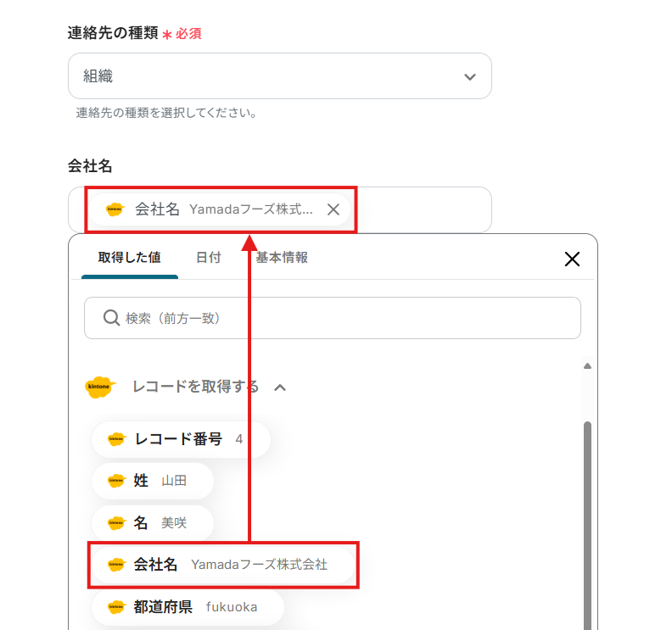Select 会社名 Yamadaフーズ株式会社 in the list
The image size is (672, 630).
click(x=223, y=565)
